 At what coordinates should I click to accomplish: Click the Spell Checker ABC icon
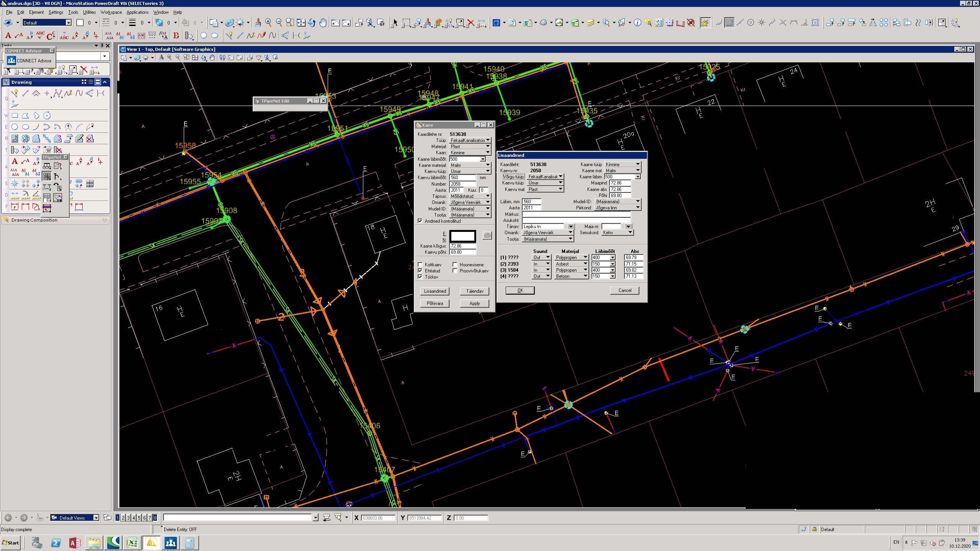40,36
